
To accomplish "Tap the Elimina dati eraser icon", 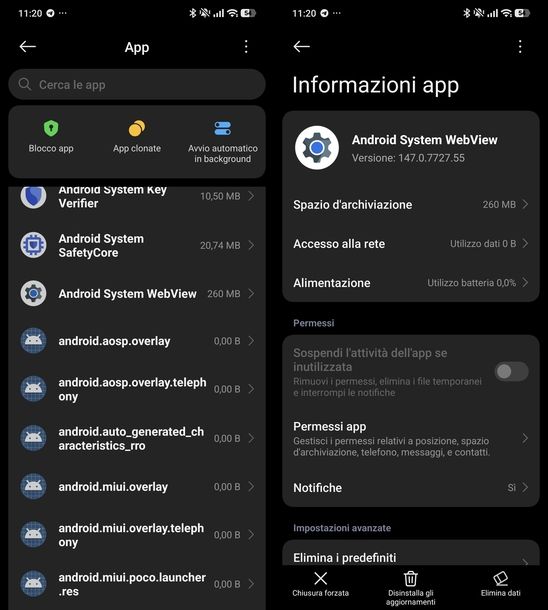I will click(x=501, y=578).
